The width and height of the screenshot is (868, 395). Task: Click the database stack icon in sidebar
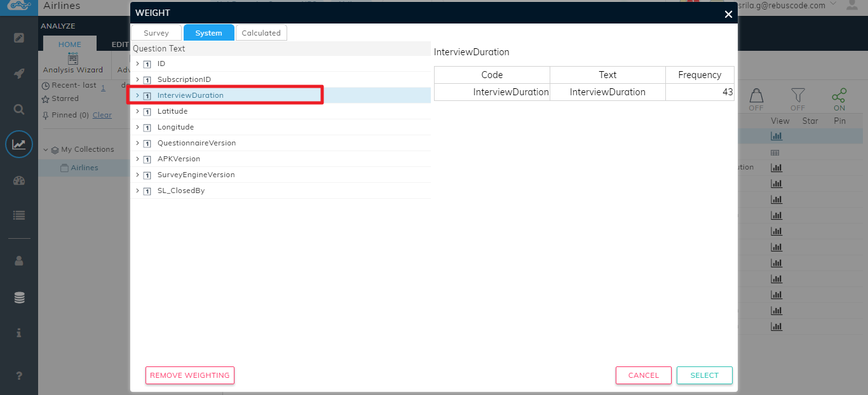(19, 297)
